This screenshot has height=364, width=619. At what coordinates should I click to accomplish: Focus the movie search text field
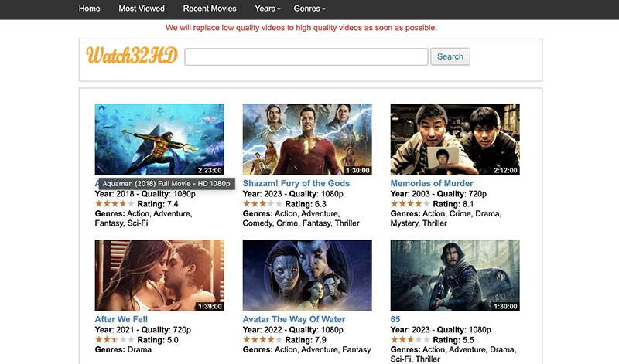[x=306, y=56]
